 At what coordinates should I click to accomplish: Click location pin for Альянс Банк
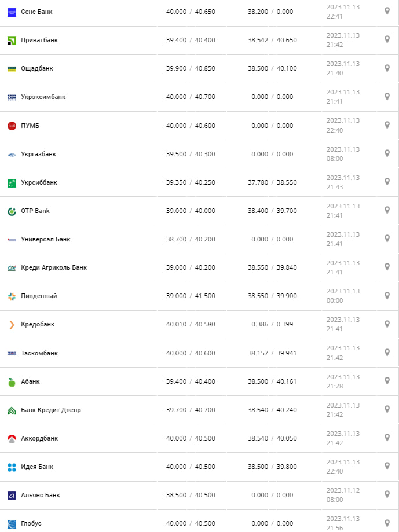coord(387,494)
